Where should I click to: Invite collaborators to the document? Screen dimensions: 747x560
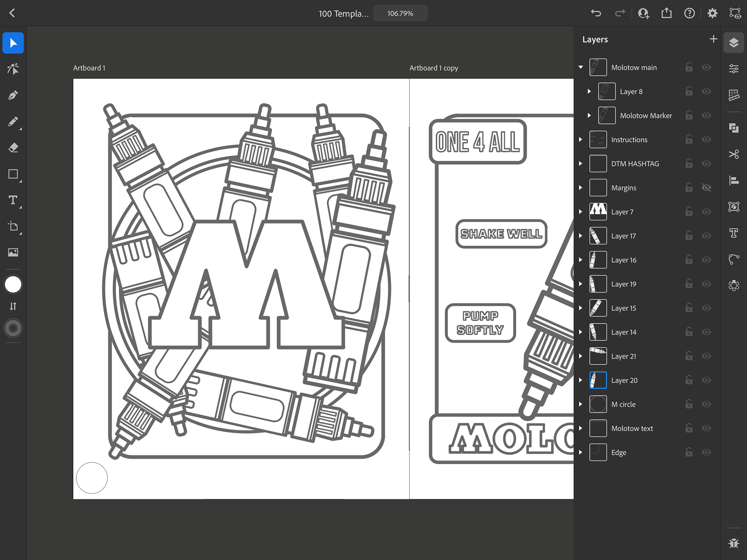click(x=644, y=13)
